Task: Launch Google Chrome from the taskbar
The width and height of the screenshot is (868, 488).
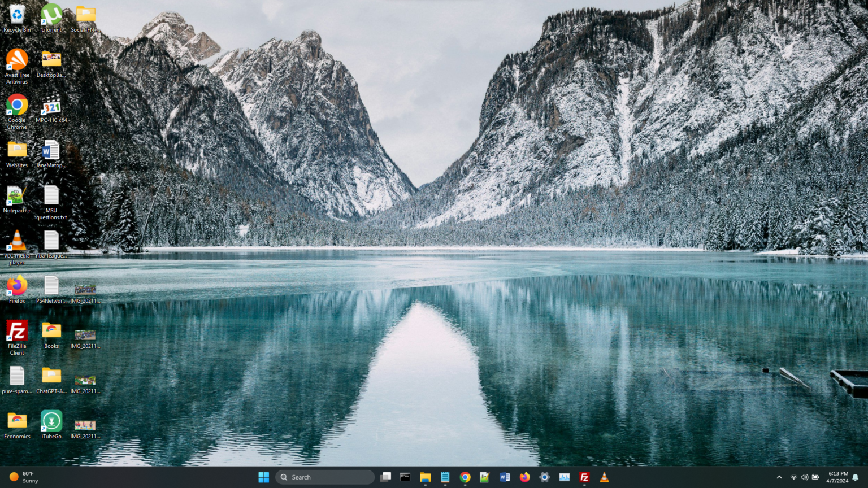Action: [x=465, y=477]
